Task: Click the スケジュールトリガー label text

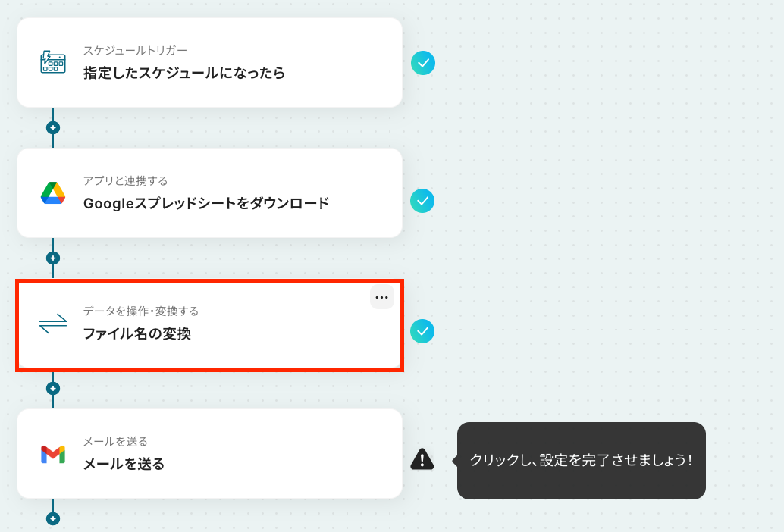Action: [135, 51]
